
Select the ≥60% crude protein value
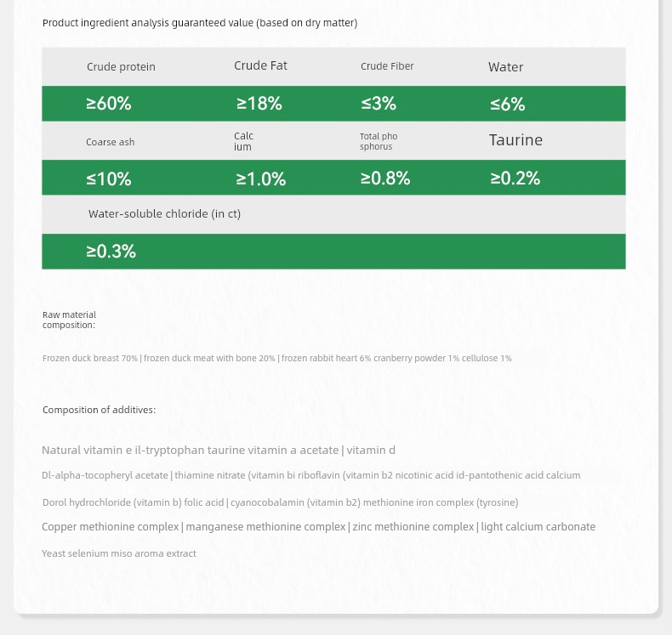tap(108, 104)
